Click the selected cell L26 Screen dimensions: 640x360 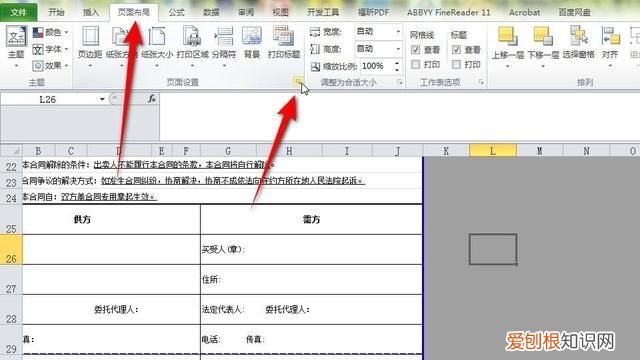(493, 249)
